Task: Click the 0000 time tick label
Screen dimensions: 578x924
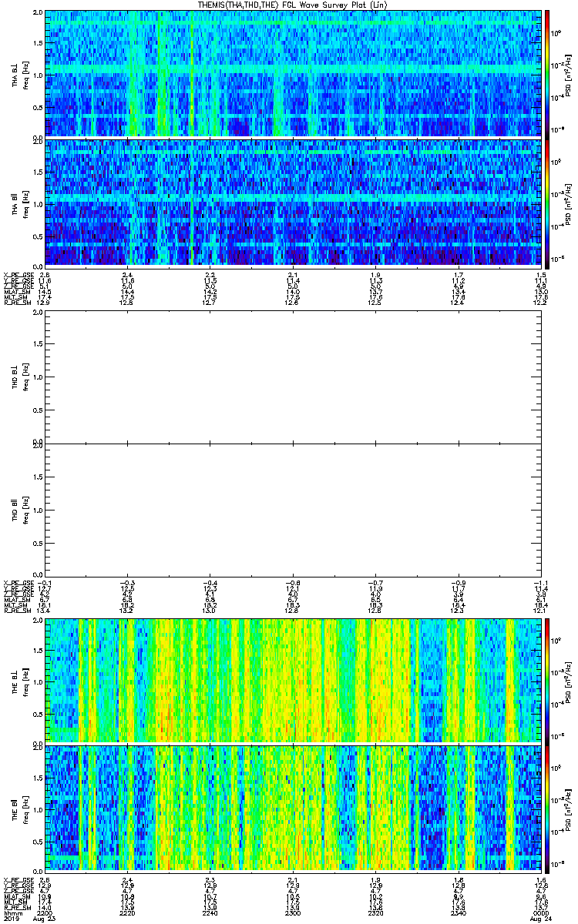Action: [540, 913]
